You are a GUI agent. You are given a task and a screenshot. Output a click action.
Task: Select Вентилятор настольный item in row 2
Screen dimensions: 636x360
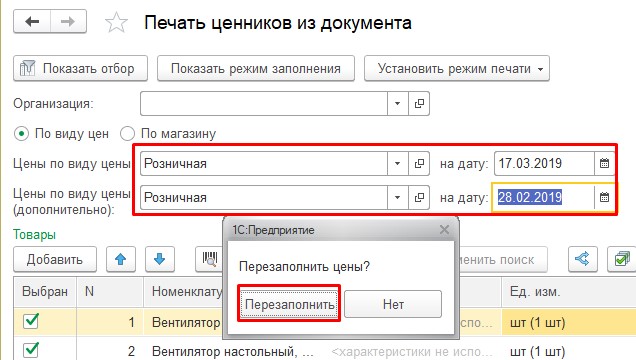pos(232,351)
